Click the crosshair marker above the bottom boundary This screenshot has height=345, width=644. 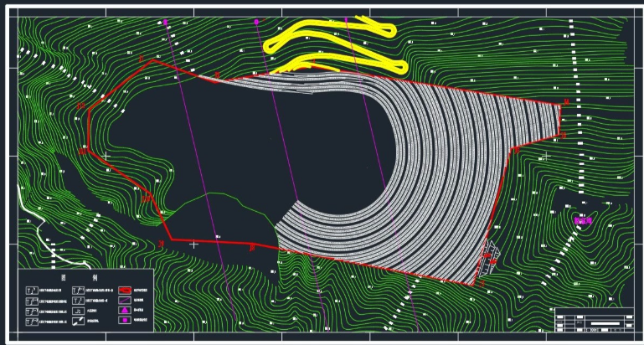pyautogui.click(x=194, y=245)
